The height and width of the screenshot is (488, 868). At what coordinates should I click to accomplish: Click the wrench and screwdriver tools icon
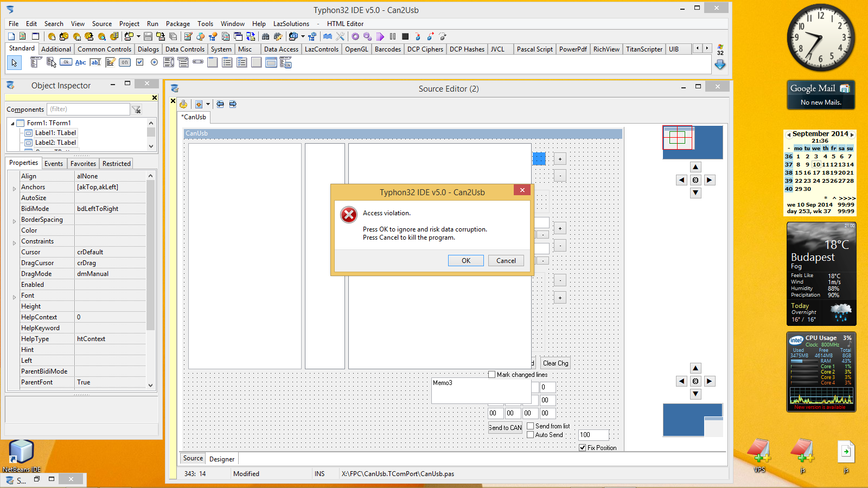point(340,36)
